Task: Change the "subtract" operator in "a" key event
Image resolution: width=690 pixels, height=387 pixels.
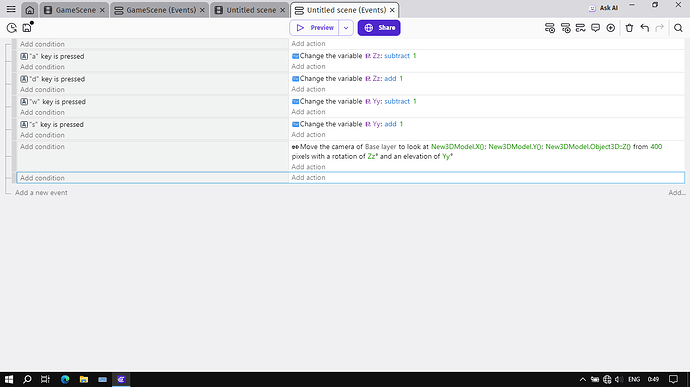Action: (x=397, y=56)
